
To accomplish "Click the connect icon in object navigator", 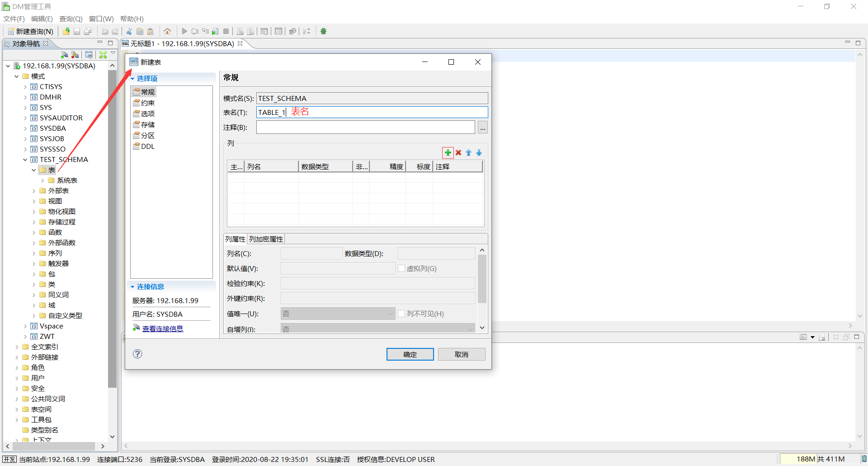I will 65,55.
